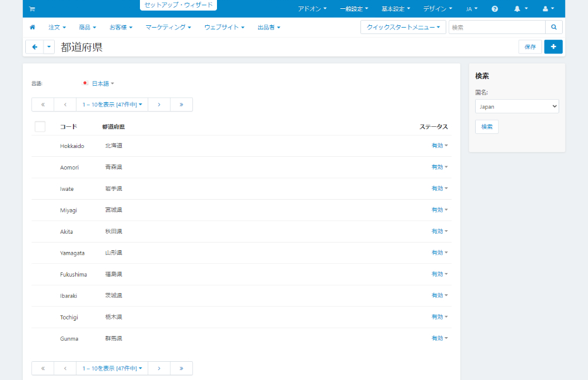Go to previous page in top pagination
588x380 pixels.
pos(65,105)
